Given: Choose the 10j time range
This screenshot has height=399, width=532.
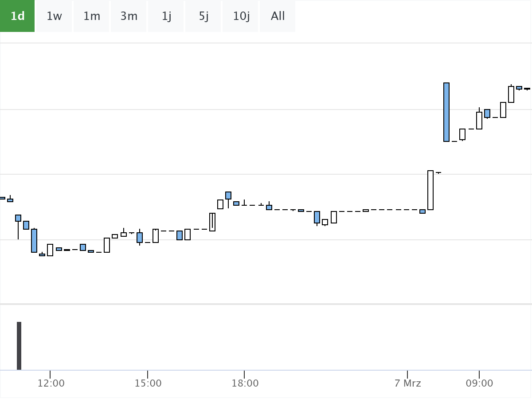Looking at the screenshot, I should click(x=241, y=16).
